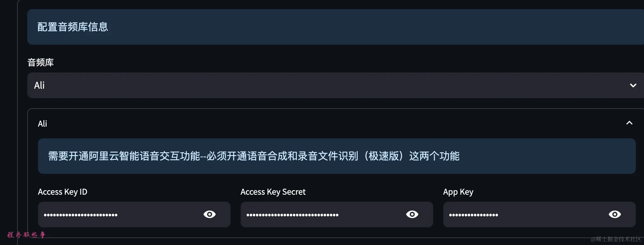644x245 pixels.
Task: Click the 配置音频库信息 info banner
Action: (x=336, y=27)
